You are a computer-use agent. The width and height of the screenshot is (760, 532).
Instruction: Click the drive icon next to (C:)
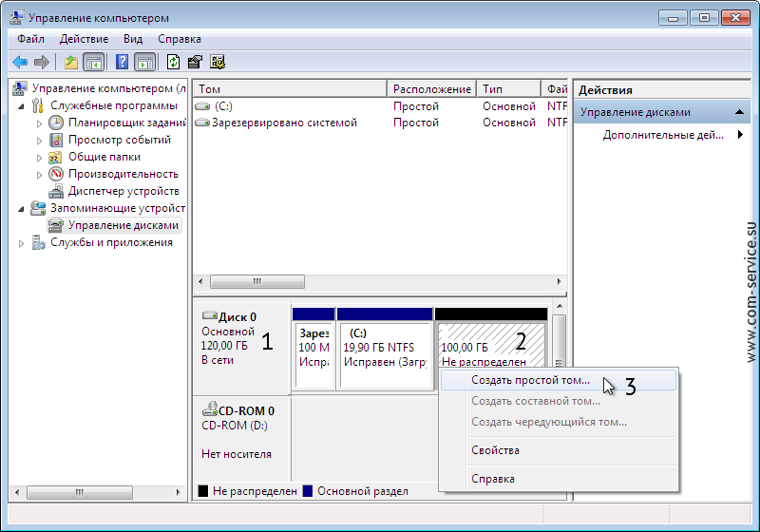[202, 106]
